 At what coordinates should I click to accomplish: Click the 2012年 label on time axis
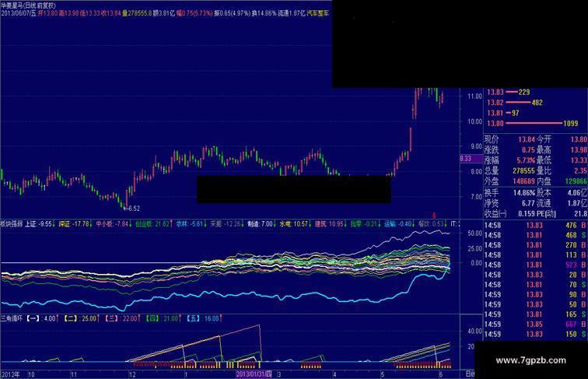point(11,374)
